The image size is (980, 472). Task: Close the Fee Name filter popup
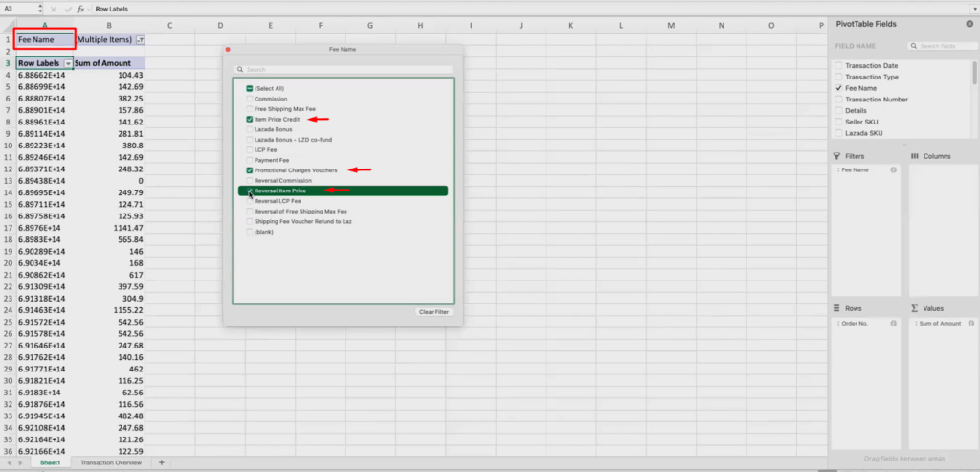228,48
